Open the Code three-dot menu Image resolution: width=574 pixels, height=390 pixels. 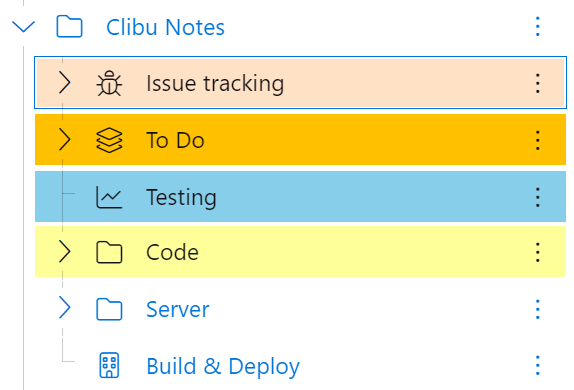537,252
